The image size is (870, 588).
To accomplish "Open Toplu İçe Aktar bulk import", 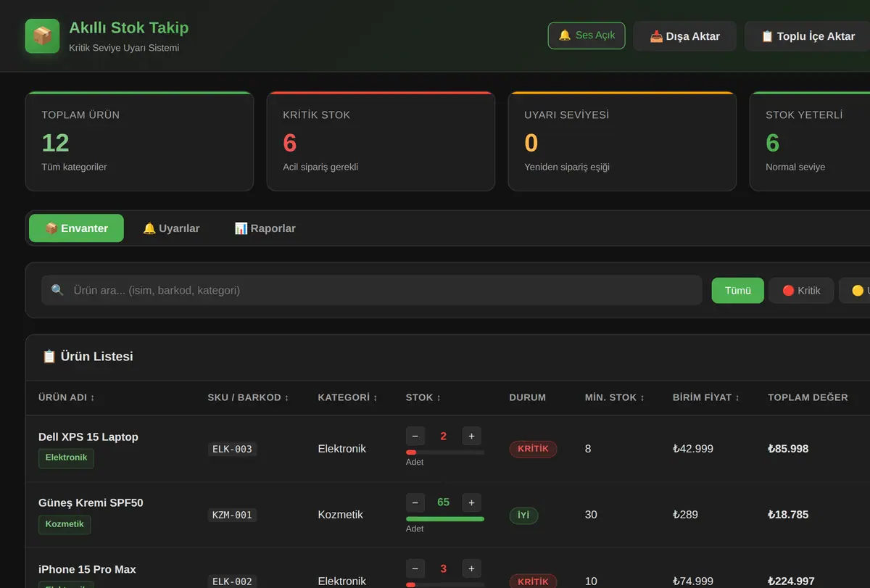I will 808,36.
